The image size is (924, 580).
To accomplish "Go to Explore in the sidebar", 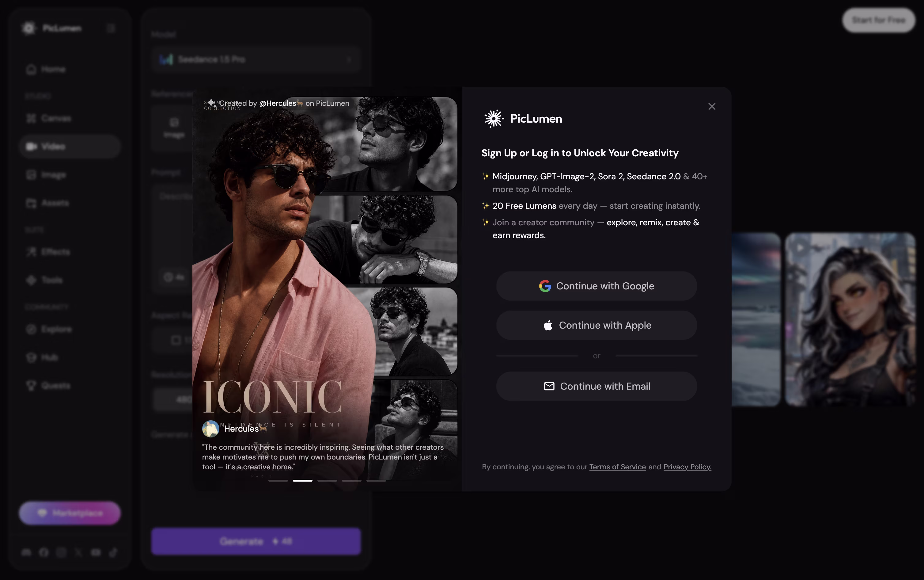I will click(70, 329).
